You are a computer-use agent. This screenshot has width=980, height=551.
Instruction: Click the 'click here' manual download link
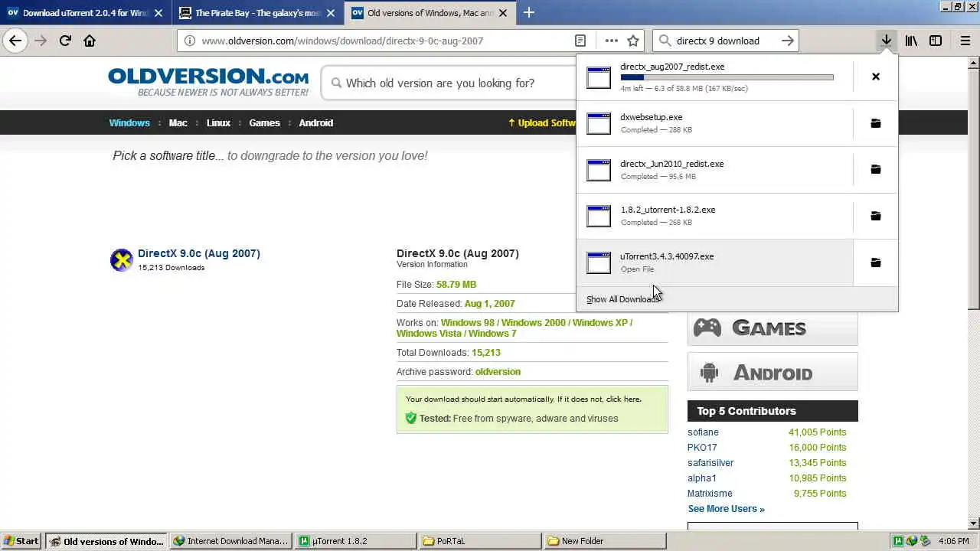coord(622,399)
